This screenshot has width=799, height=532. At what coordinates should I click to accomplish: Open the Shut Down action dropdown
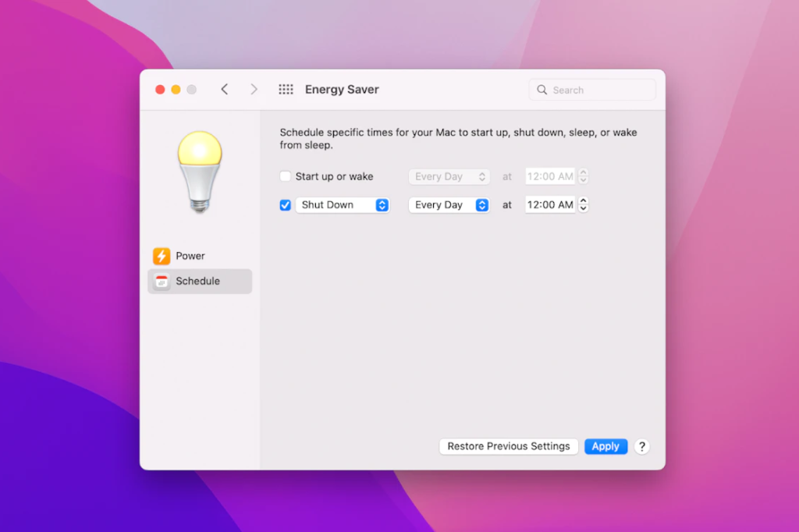click(343, 205)
